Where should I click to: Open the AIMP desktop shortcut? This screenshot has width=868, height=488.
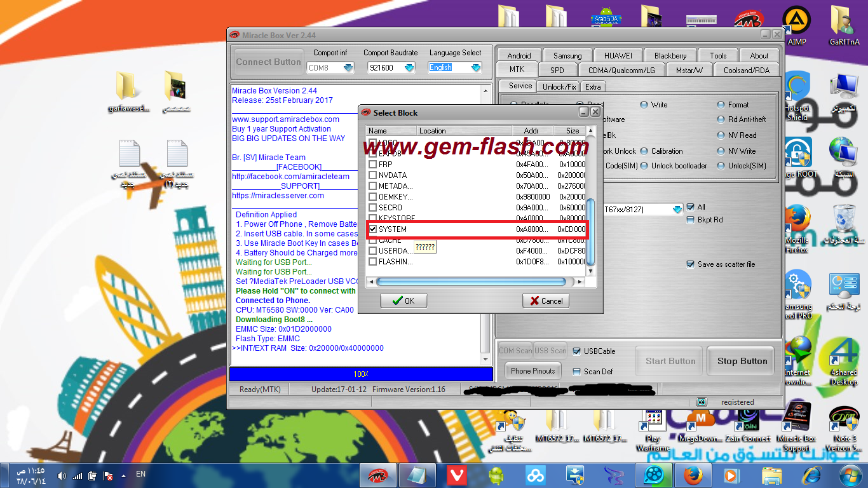796,25
